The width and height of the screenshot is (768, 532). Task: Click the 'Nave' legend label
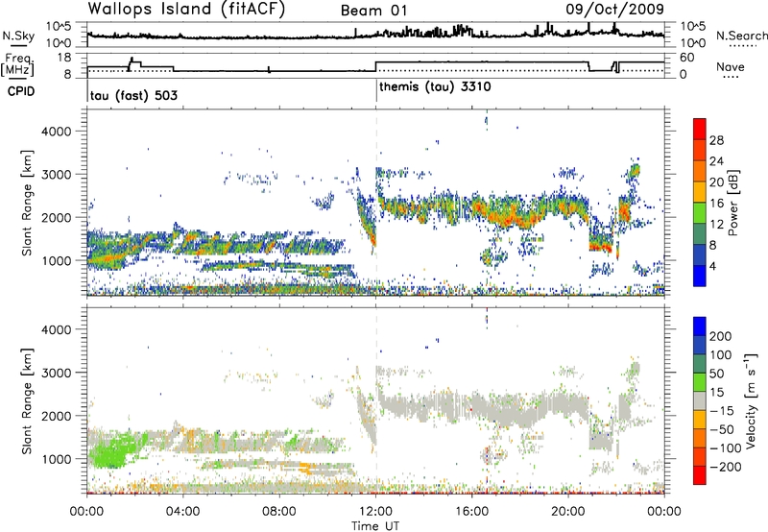pos(730,67)
